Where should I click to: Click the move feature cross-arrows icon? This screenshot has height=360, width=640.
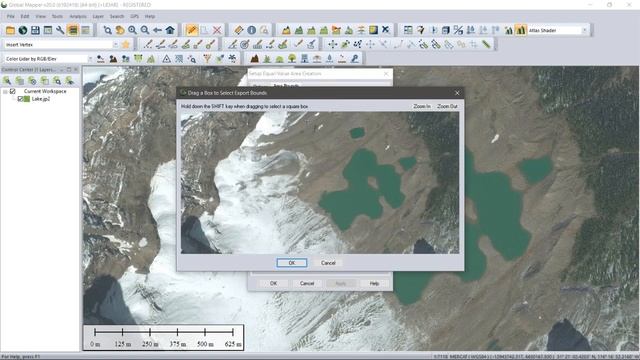pos(333,44)
